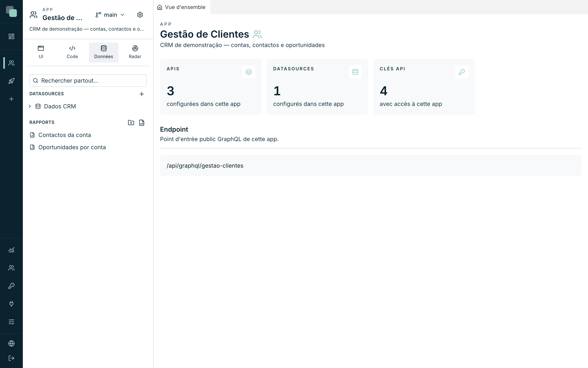
Task: Click the globe language icon in sidebar
Action: (x=11, y=343)
